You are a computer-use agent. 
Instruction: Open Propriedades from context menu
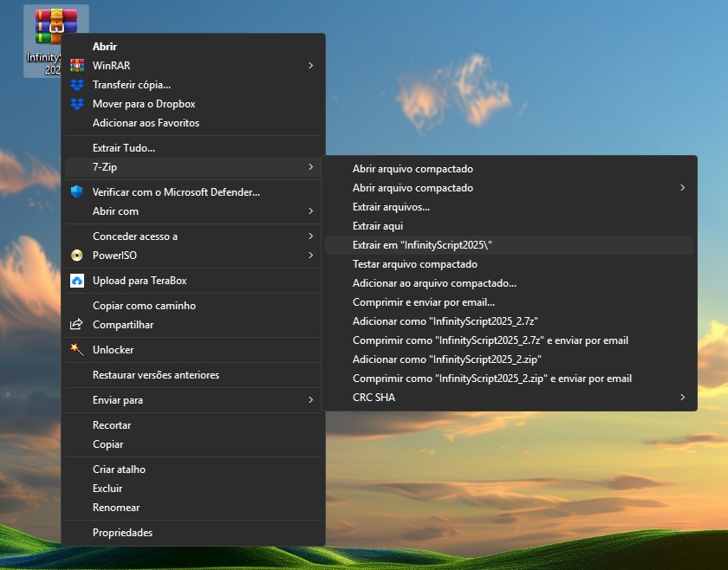coord(122,533)
